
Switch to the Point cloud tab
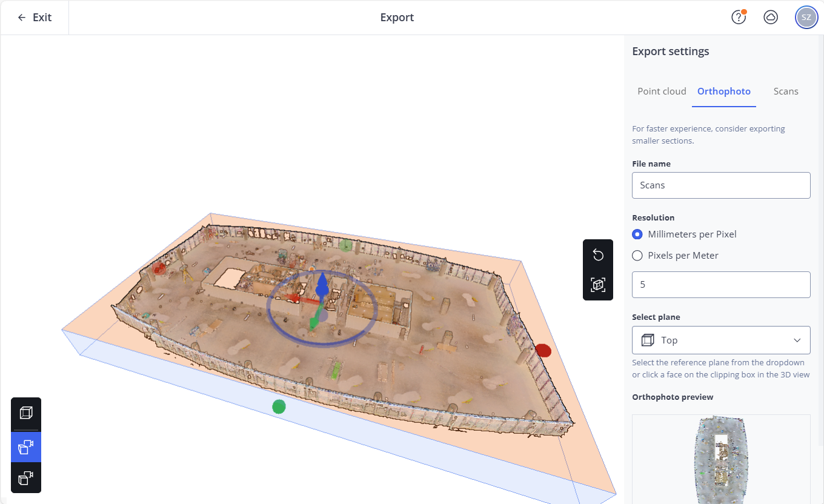click(662, 91)
